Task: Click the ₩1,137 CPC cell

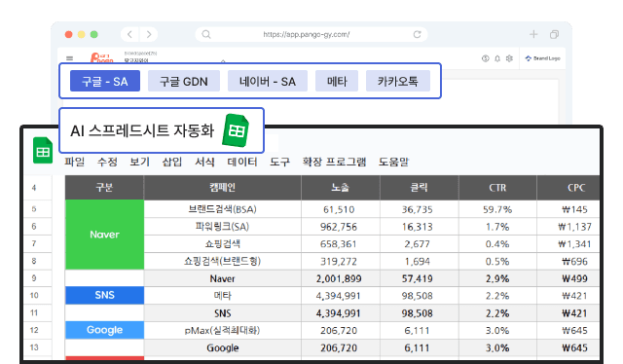Action: coord(568,227)
